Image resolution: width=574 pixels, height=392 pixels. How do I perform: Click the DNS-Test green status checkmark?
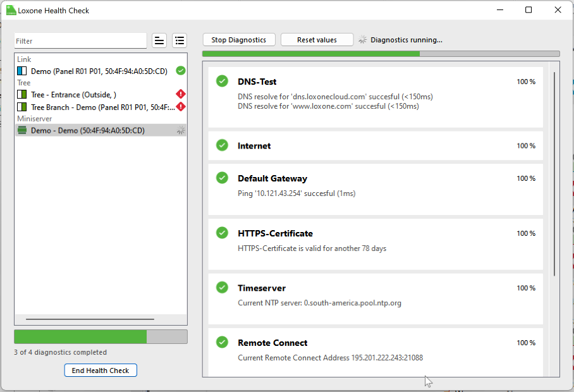coord(222,81)
